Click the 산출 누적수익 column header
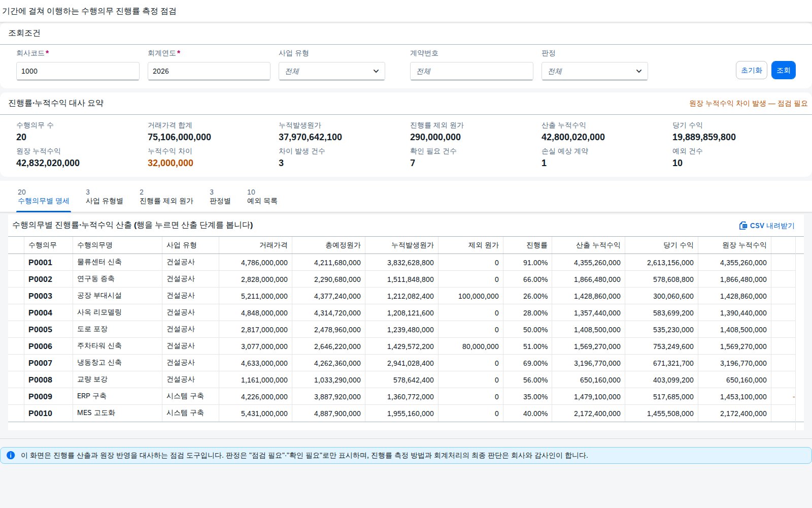 pos(589,245)
